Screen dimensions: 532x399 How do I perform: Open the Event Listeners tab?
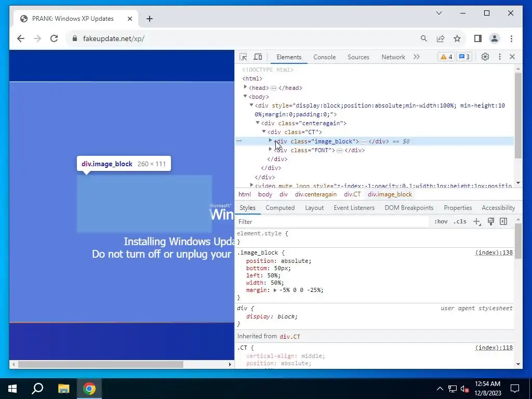tap(354, 208)
